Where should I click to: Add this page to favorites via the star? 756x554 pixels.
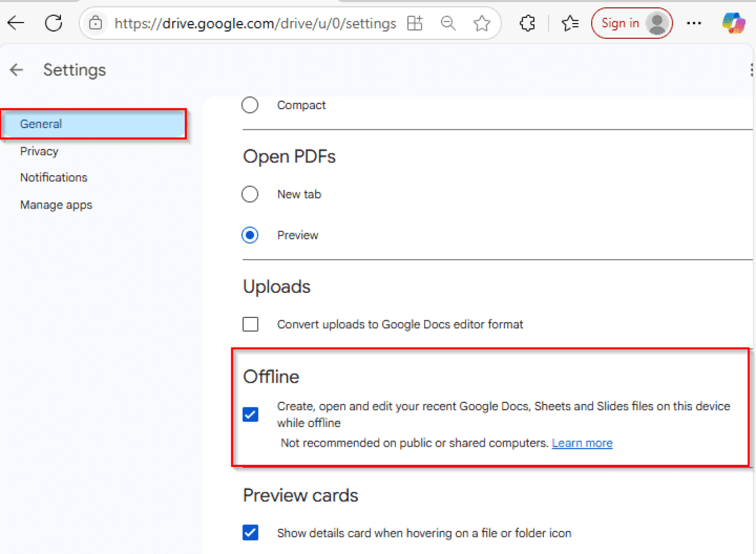(481, 23)
